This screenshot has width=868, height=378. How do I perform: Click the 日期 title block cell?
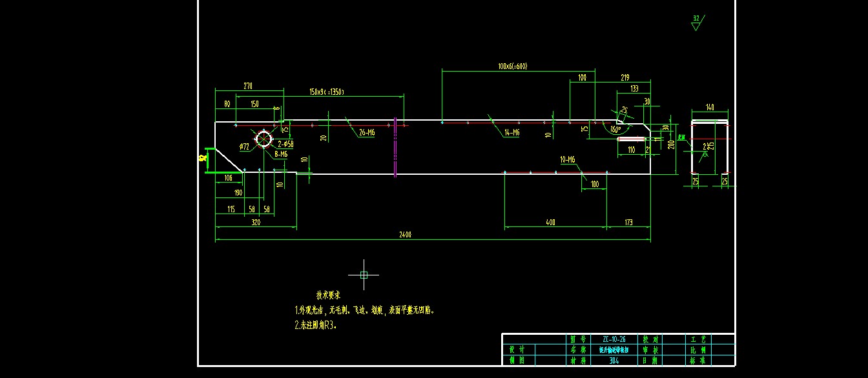point(650,361)
